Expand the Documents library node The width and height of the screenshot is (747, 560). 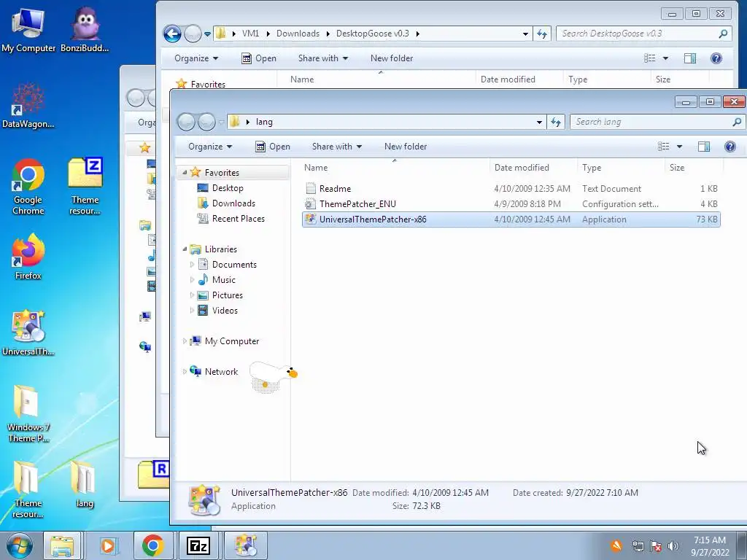(192, 264)
